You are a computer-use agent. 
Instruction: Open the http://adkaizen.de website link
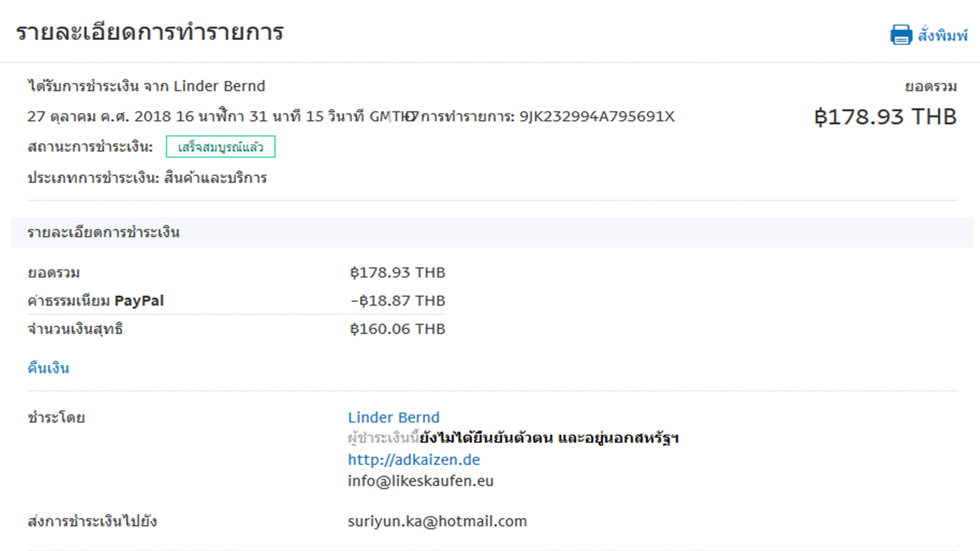coord(413,459)
